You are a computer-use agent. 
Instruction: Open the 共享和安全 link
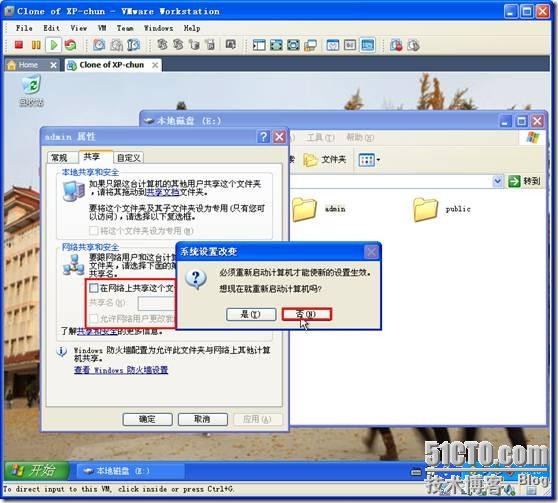tap(97, 331)
